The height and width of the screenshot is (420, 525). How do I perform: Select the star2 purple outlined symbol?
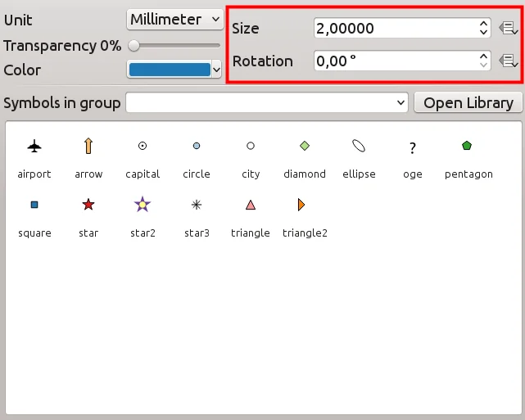142,205
